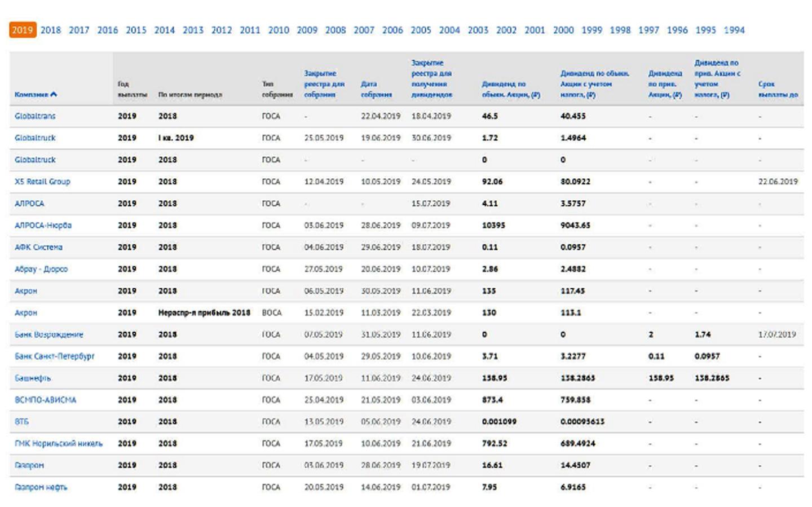Viewport: 812px width, 507px height.
Task: Open the Башнефть company link
Action: 33,378
